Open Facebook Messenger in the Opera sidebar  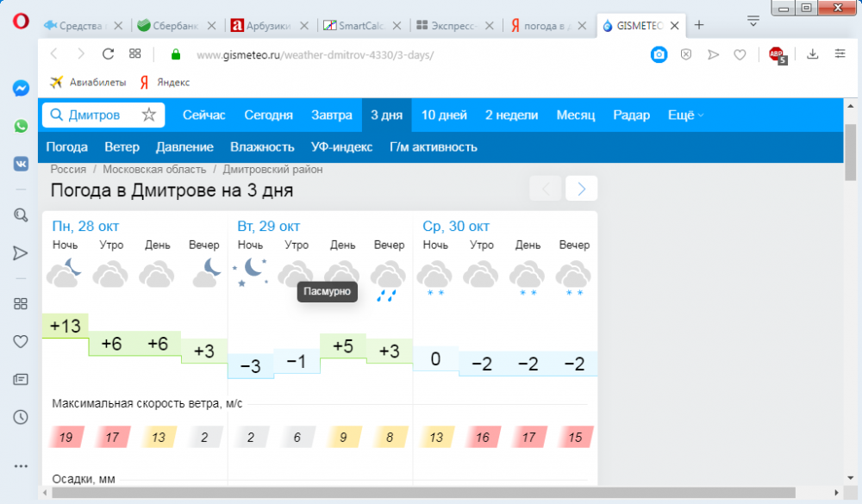point(21,88)
